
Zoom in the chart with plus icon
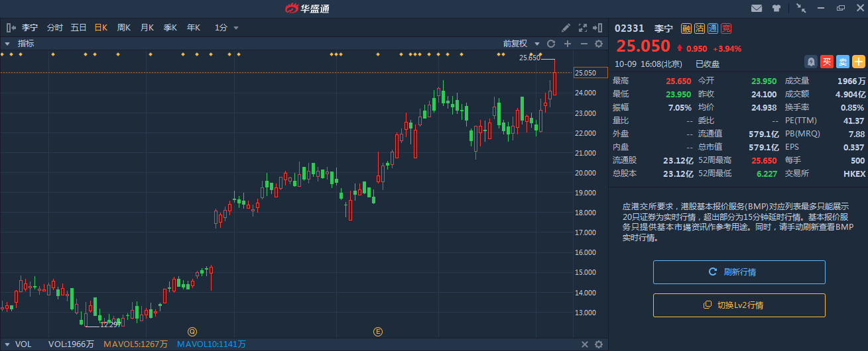click(x=567, y=44)
